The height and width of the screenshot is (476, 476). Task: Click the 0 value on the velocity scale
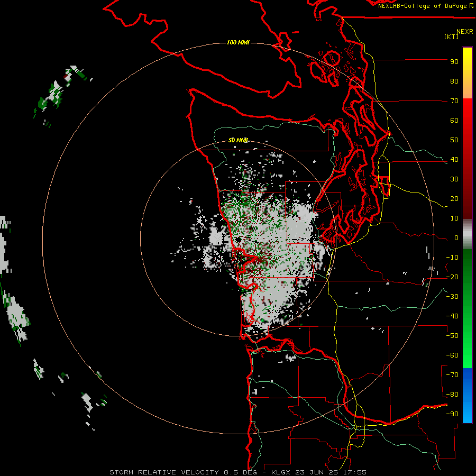[456, 238]
